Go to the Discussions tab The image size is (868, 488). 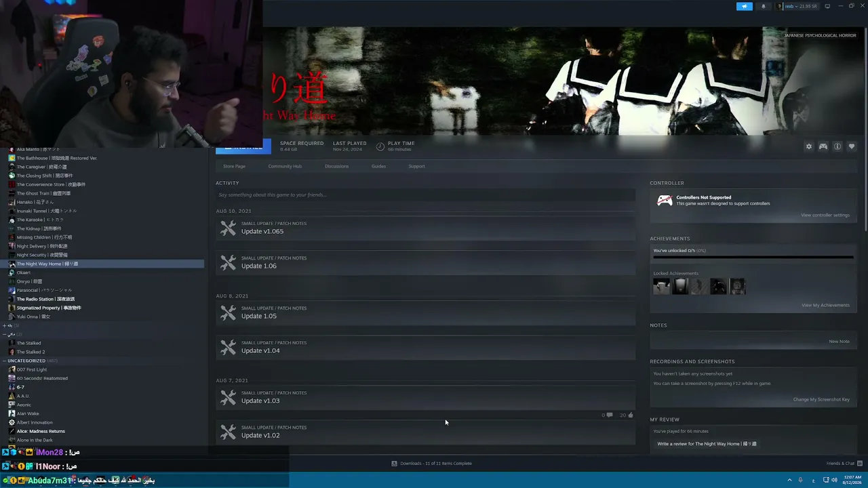point(336,166)
